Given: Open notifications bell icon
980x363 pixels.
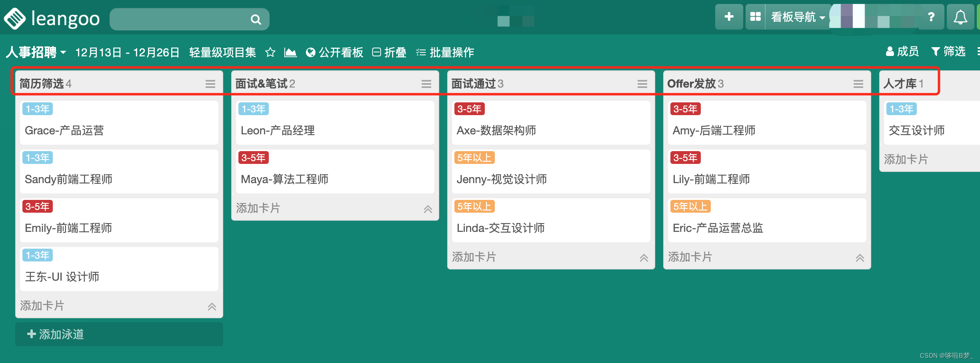Looking at the screenshot, I should coord(960,17).
